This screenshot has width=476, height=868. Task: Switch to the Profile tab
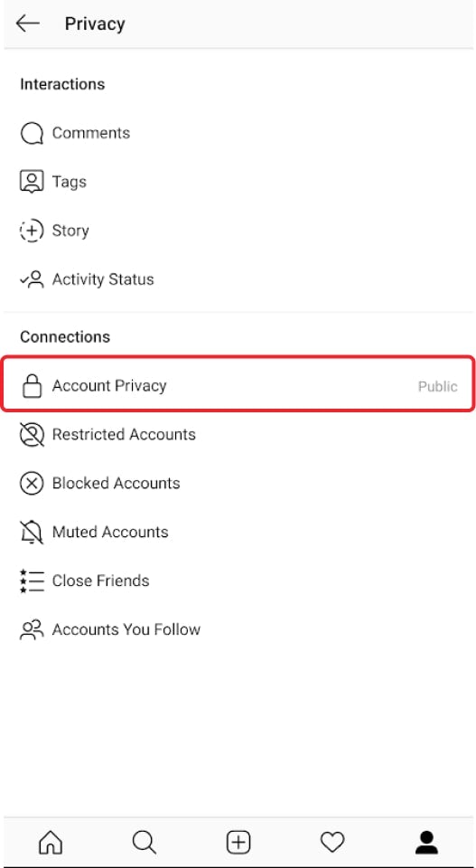[426, 843]
